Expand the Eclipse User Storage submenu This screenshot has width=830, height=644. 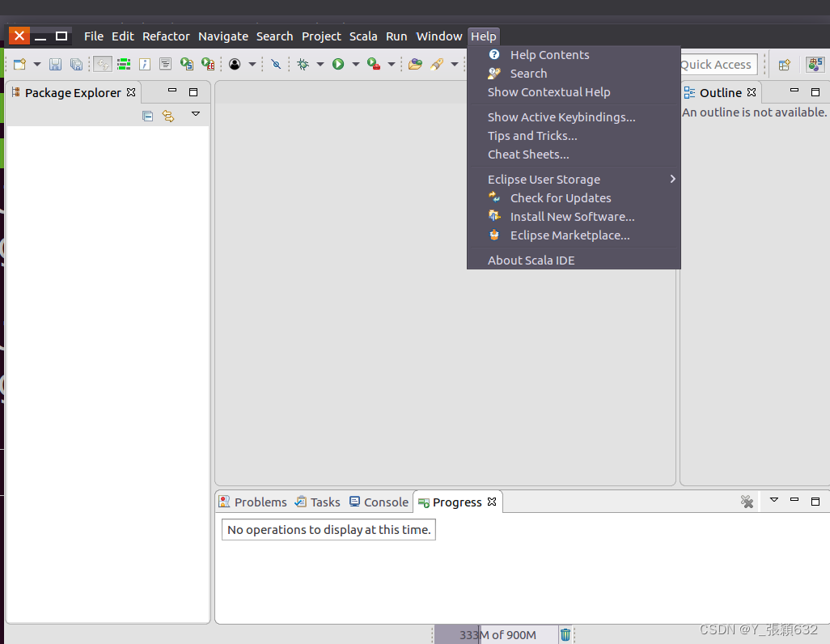click(x=574, y=179)
